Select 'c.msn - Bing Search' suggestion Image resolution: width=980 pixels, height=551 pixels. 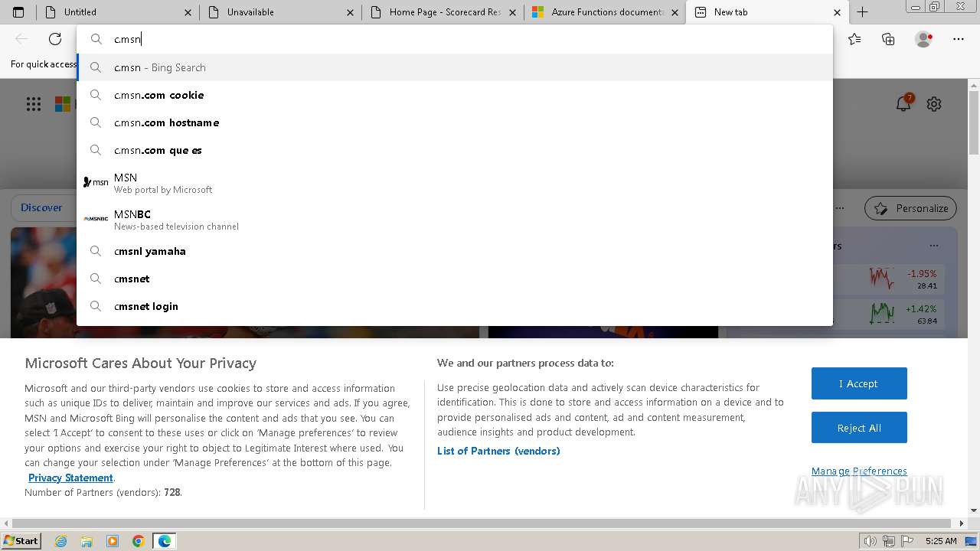click(x=455, y=67)
